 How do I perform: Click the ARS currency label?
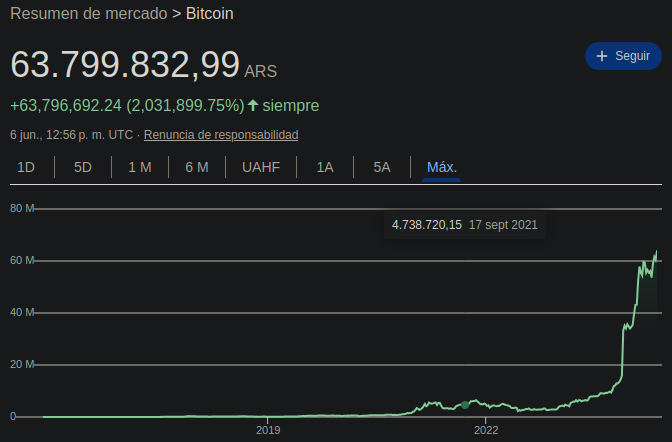(x=261, y=71)
